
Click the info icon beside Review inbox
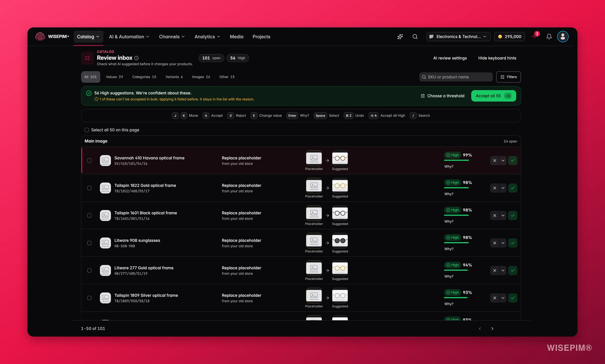(136, 58)
